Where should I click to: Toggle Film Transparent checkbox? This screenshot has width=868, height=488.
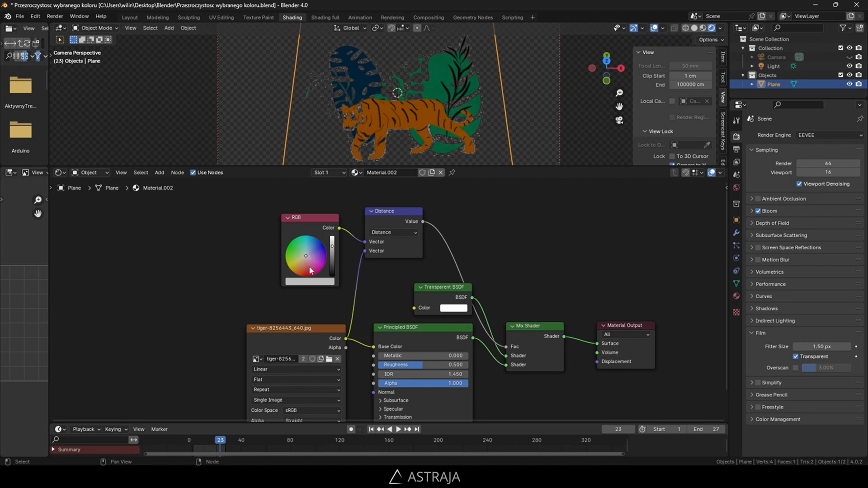(x=796, y=357)
